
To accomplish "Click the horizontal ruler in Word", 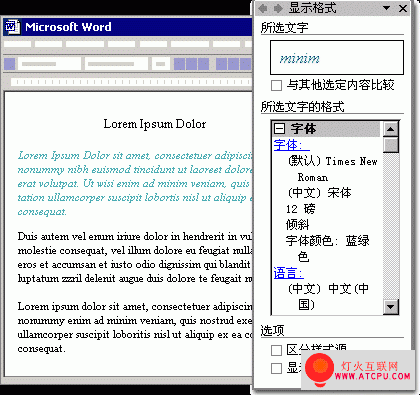I will click(x=131, y=82).
